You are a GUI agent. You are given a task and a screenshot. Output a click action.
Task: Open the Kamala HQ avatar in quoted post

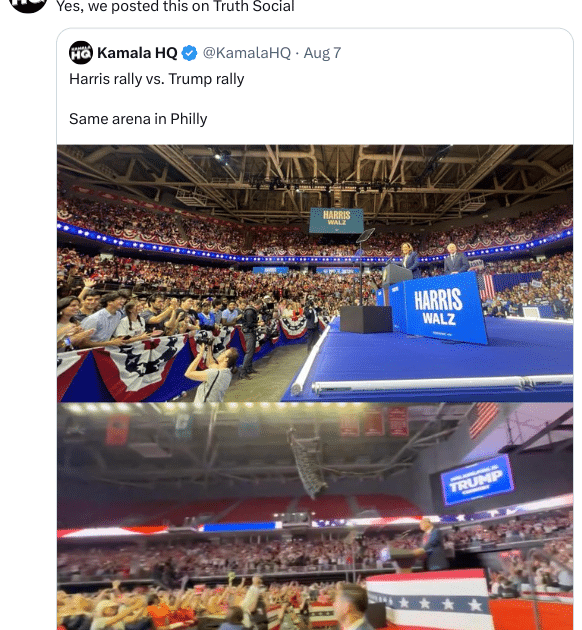pyautogui.click(x=81, y=53)
